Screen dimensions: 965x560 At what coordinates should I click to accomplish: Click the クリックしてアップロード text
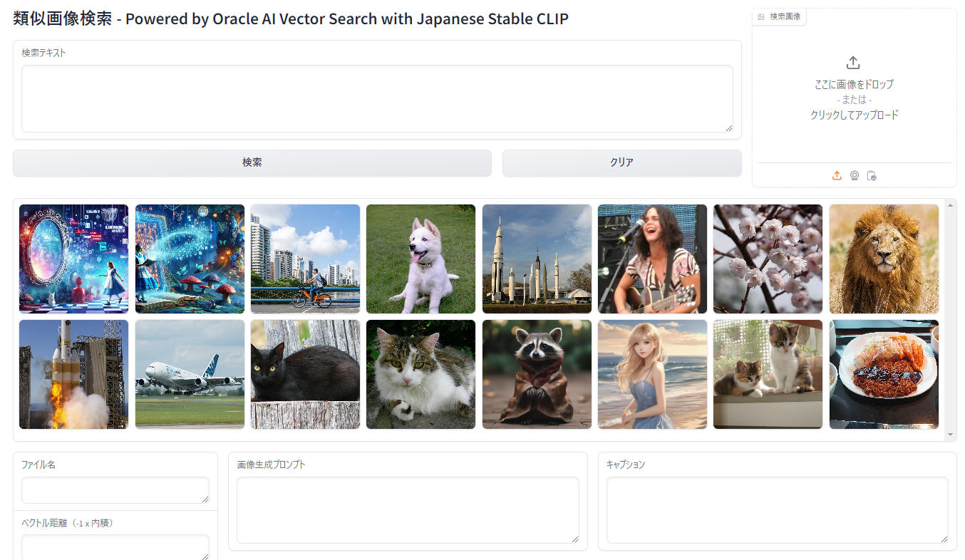854,115
